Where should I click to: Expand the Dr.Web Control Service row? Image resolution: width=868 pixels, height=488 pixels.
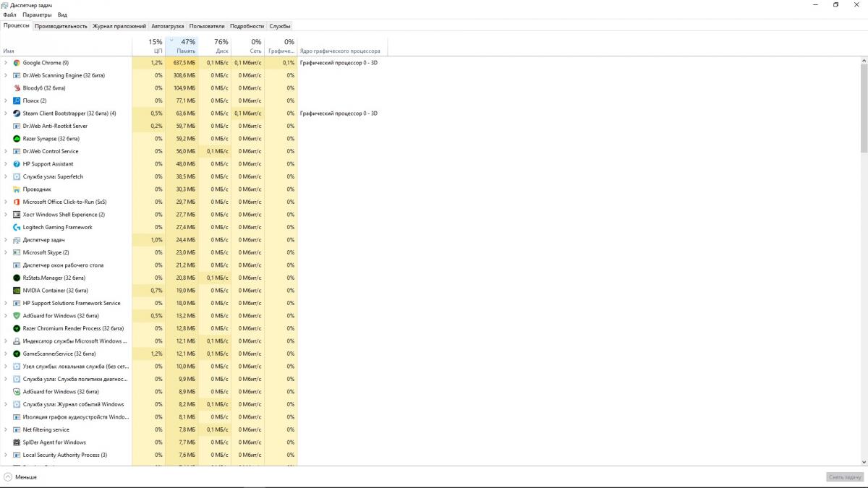click(6, 151)
